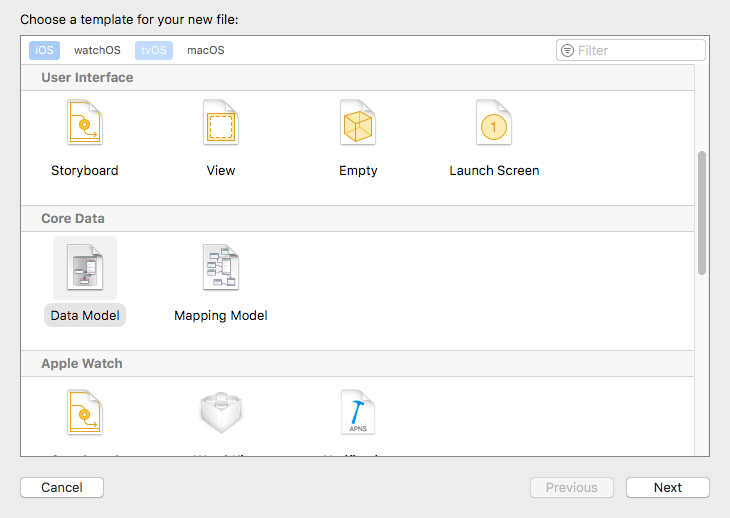The width and height of the screenshot is (730, 518).
Task: Switch to the macOS platform tab
Action: (x=206, y=50)
